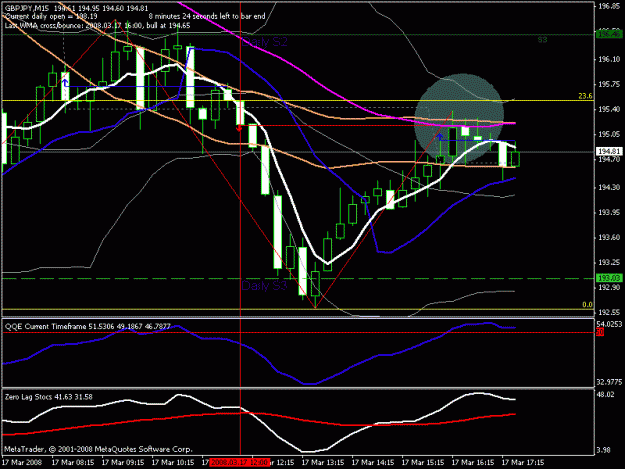This screenshot has height=469, width=625.
Task: Click the '17 Mar 13:15' time label
Action: point(323,463)
